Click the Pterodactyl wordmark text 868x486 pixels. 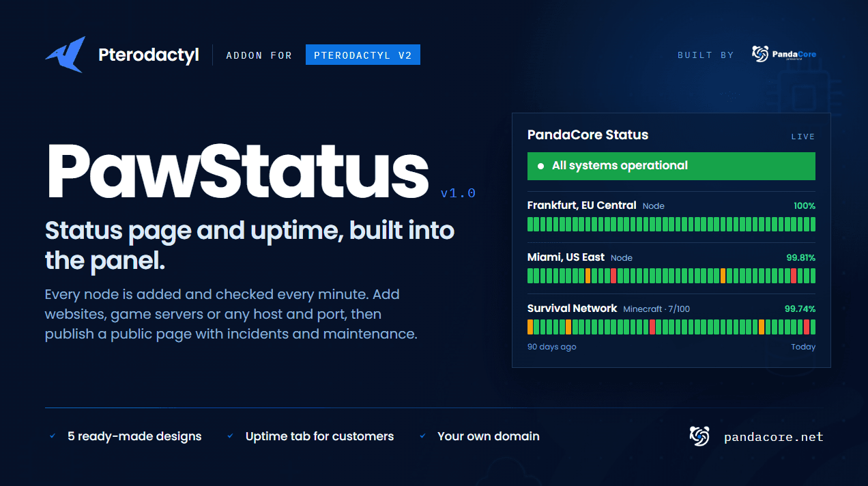point(149,55)
